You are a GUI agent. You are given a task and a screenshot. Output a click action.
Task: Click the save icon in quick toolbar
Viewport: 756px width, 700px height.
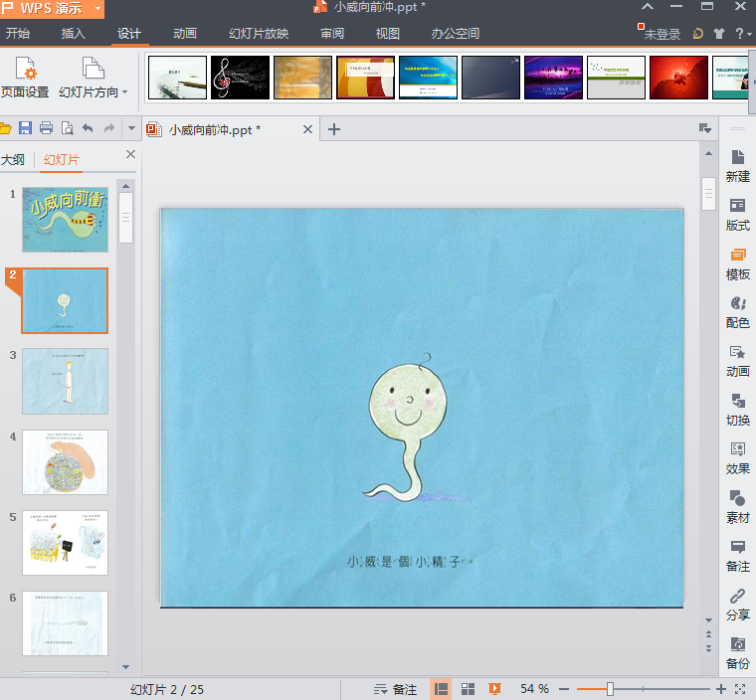tap(24, 128)
